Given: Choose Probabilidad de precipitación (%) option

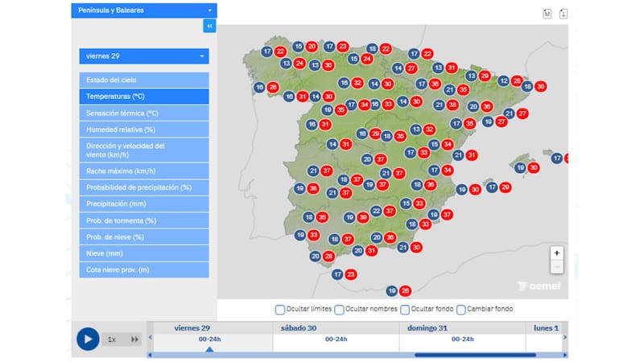Looking at the screenshot, I should [144, 187].
